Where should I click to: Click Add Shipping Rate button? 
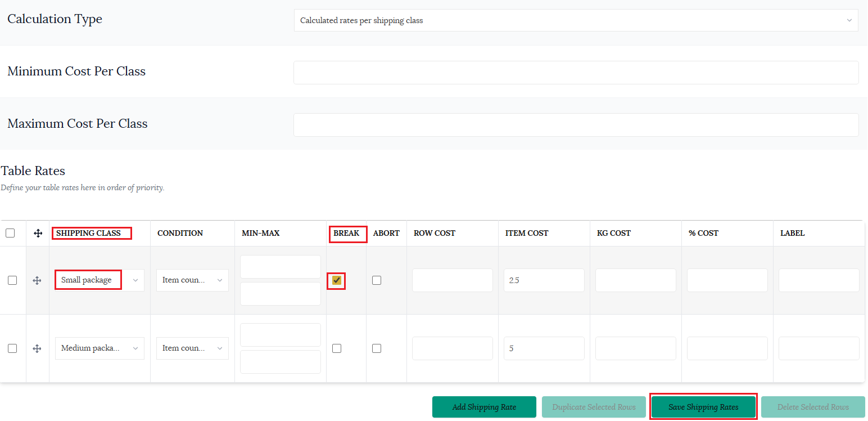click(x=484, y=407)
